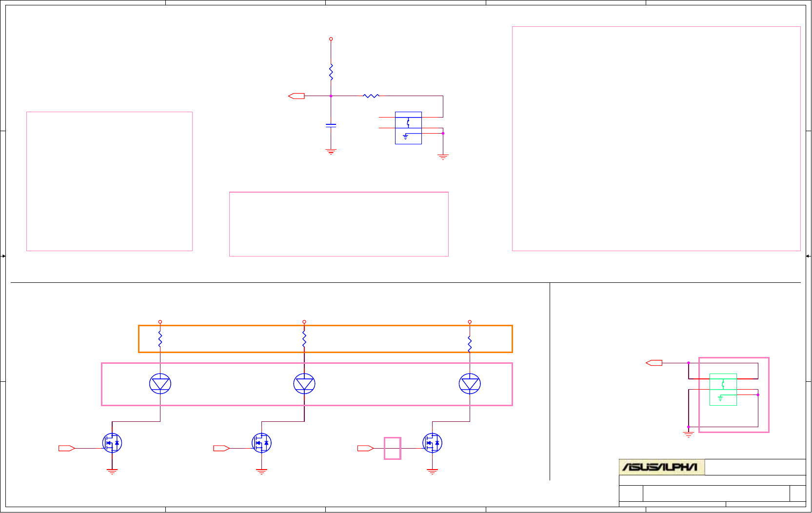
Task: Select the horizontal resistor in the upper circuit
Action: [x=371, y=96]
